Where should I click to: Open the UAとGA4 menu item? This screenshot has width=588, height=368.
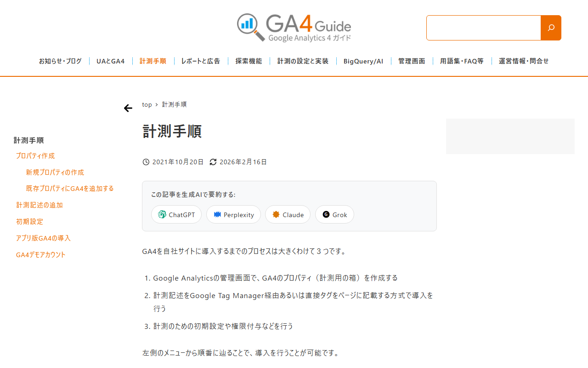110,61
